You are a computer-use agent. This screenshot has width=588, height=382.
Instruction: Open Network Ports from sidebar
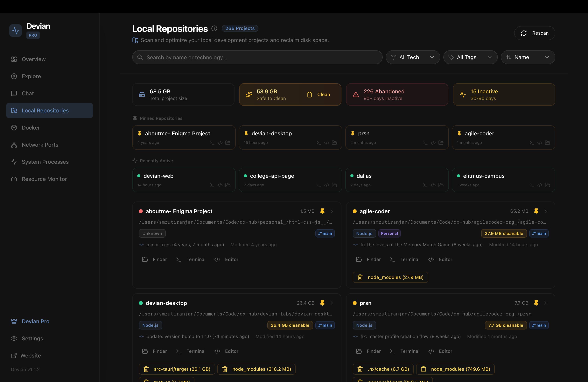(40, 145)
